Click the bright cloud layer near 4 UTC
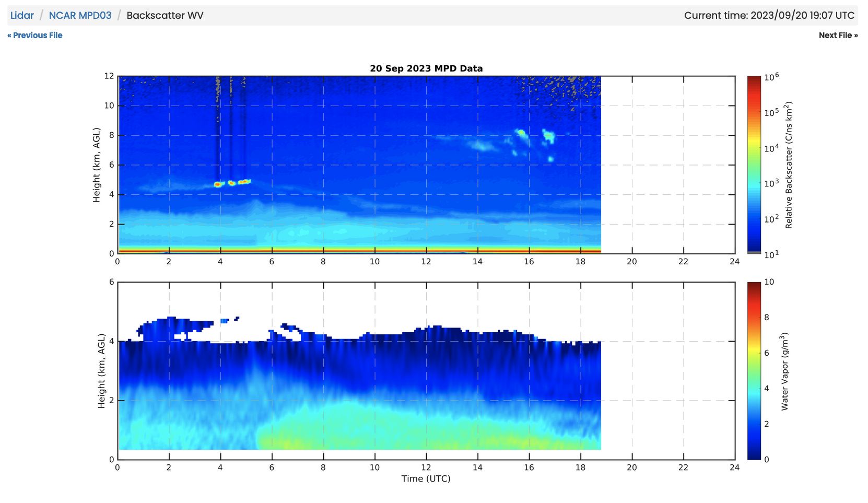Viewport: 868px width, 503px height. point(218,184)
